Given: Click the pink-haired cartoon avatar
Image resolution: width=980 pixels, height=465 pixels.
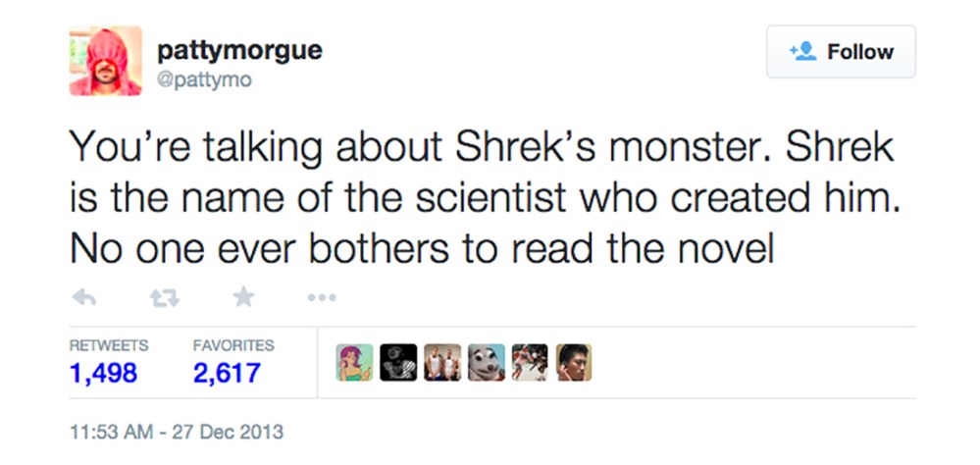Looking at the screenshot, I should [354, 363].
